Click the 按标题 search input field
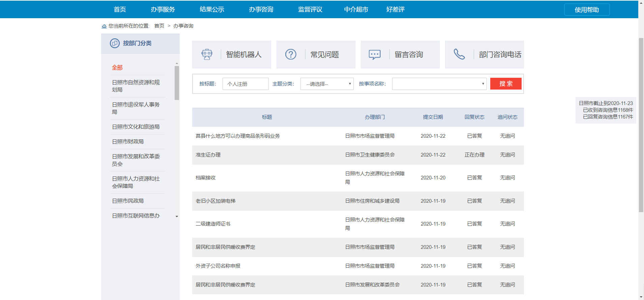The height and width of the screenshot is (300, 644). pos(245,84)
